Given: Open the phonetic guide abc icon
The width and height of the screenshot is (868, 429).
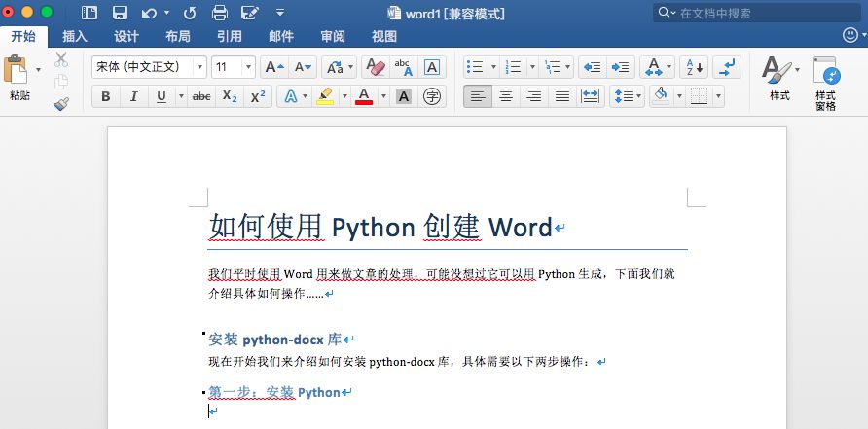Looking at the screenshot, I should coord(404,67).
